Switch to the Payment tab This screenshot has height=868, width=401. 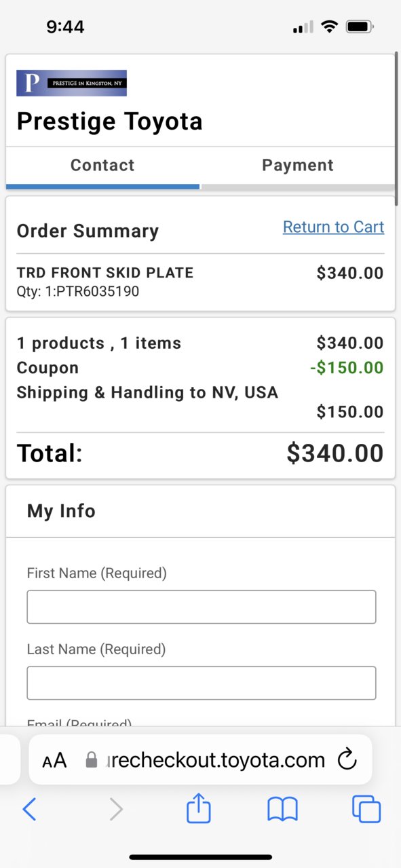click(298, 165)
